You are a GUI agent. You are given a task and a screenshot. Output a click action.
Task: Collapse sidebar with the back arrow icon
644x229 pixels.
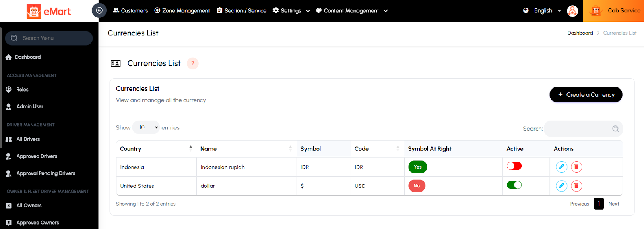[x=99, y=10]
